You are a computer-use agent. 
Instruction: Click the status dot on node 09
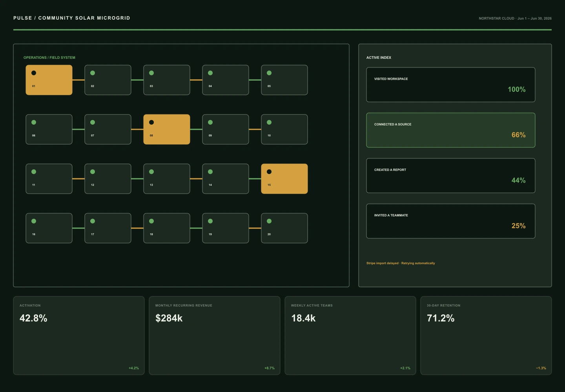coord(210,122)
